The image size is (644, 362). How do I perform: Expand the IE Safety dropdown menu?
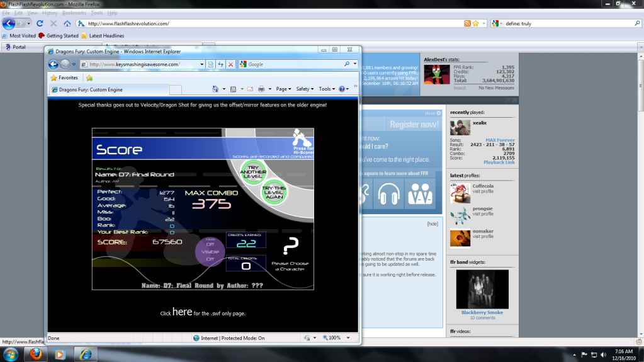tap(304, 89)
